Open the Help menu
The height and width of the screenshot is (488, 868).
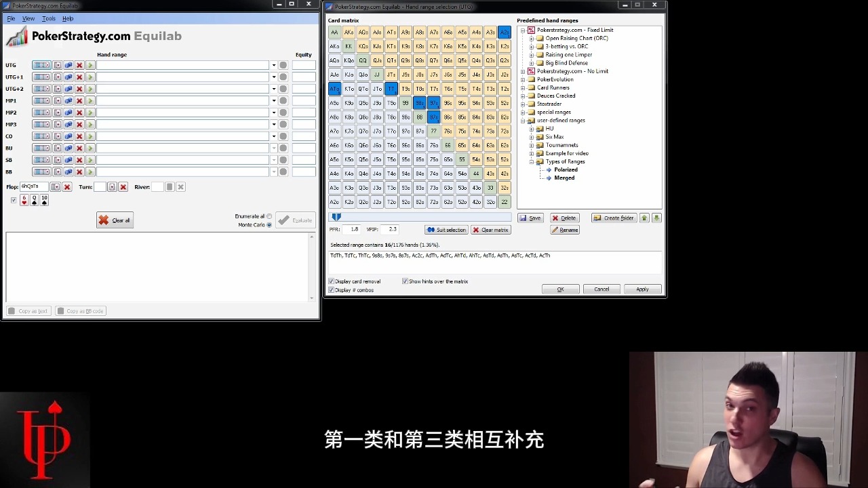pos(68,18)
